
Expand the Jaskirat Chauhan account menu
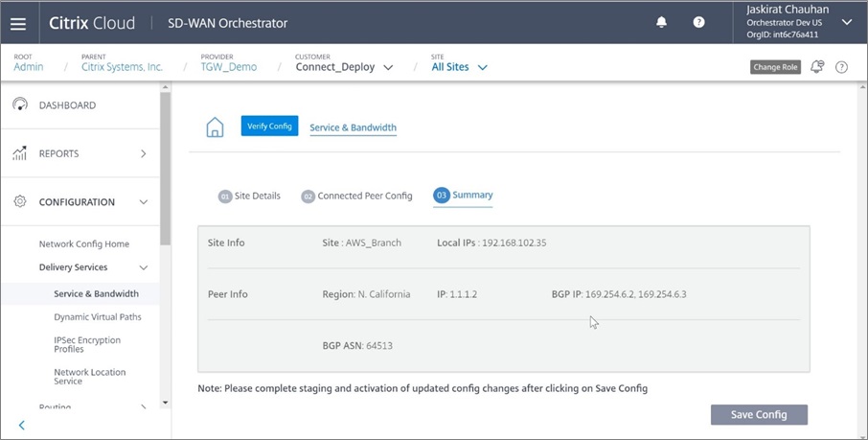[x=846, y=22]
